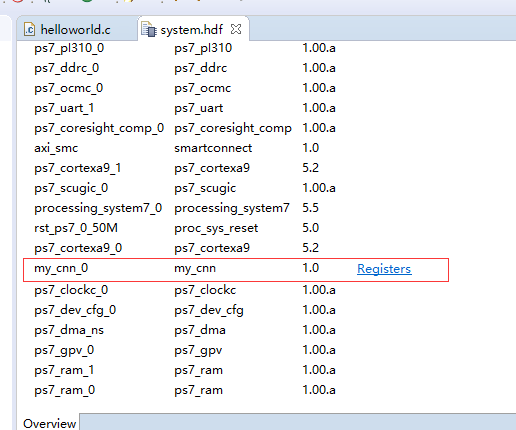Switch to the helloworld.c tab

[x=75, y=30]
